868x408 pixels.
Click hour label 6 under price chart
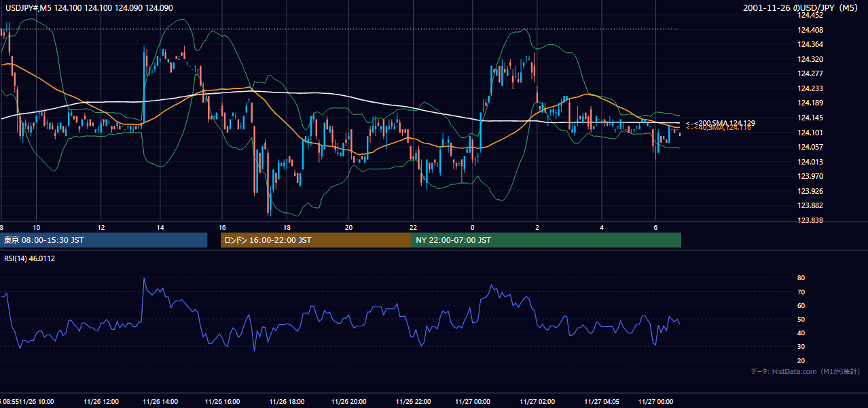(x=655, y=227)
